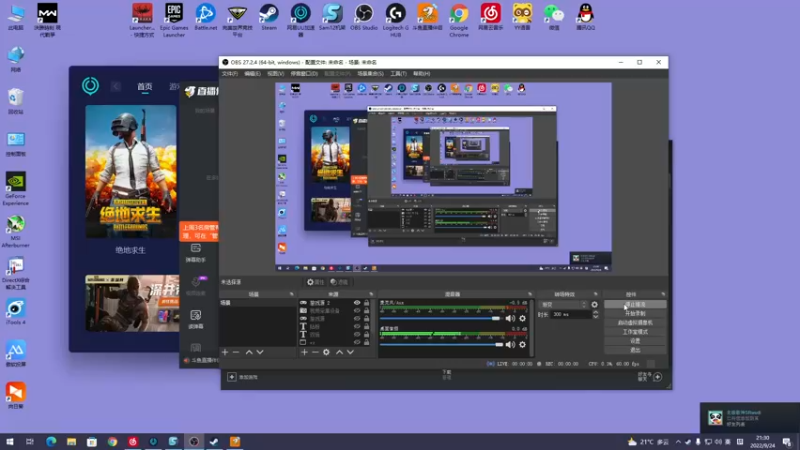The image size is (800, 450).
Task: Click the 启动虚拟摄像机 button
Action: click(635, 323)
